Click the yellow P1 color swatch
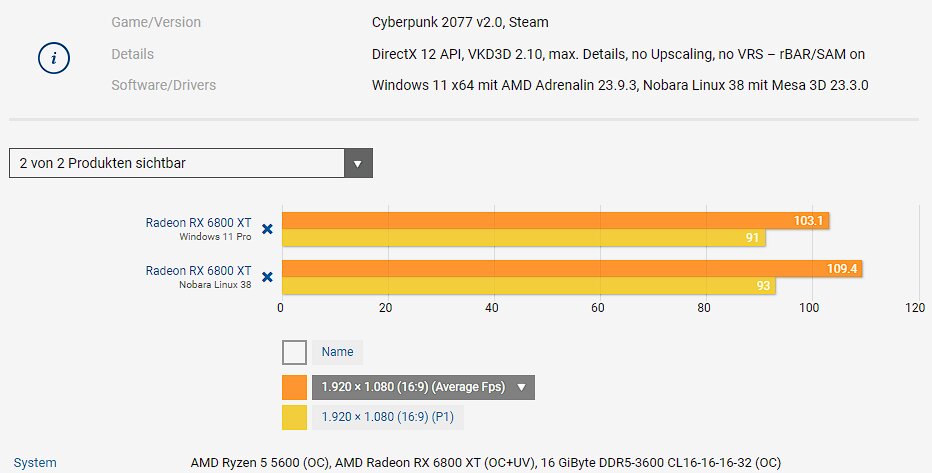This screenshot has height=473, width=932. [294, 417]
